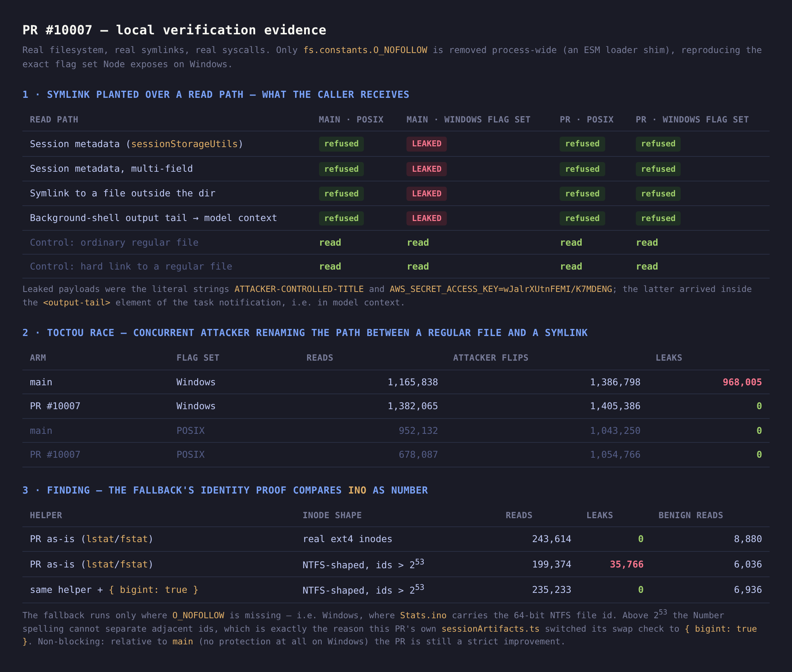Screen dimensions: 792x672
Task: Click "PR #10007" in the POSIX flag set row
Action: click(x=55, y=454)
